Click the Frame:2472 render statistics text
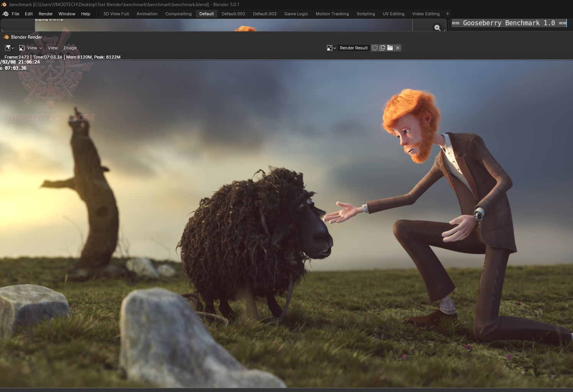This screenshot has width=573, height=392. pos(62,57)
